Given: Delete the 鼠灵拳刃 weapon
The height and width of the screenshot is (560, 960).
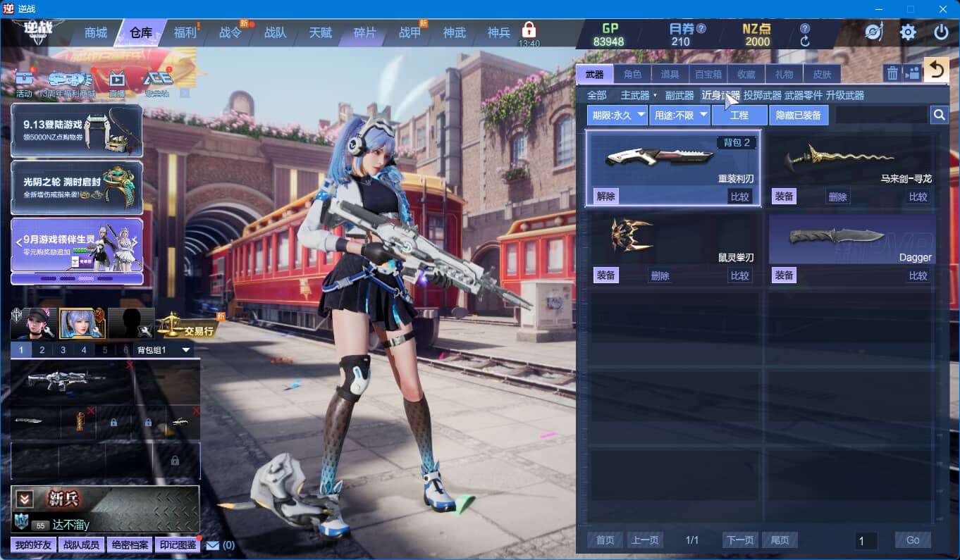Looking at the screenshot, I should coord(660,275).
